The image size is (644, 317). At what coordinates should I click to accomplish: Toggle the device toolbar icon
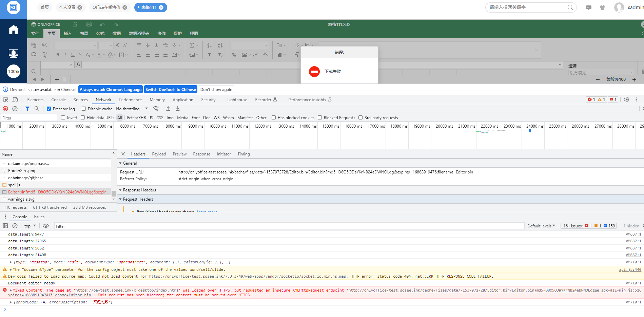pyautogui.click(x=15, y=99)
